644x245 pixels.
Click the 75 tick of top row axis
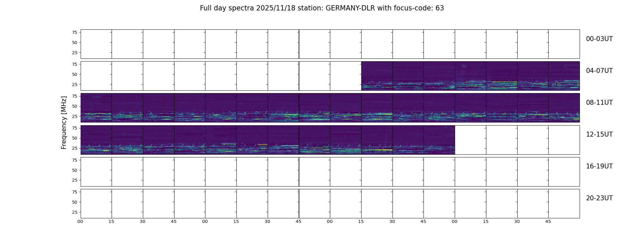[x=75, y=32]
